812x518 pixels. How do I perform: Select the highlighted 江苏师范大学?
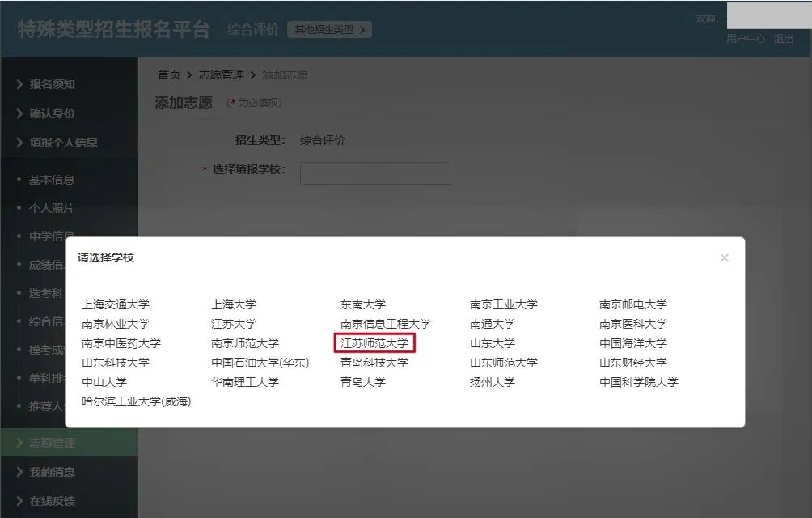point(374,343)
